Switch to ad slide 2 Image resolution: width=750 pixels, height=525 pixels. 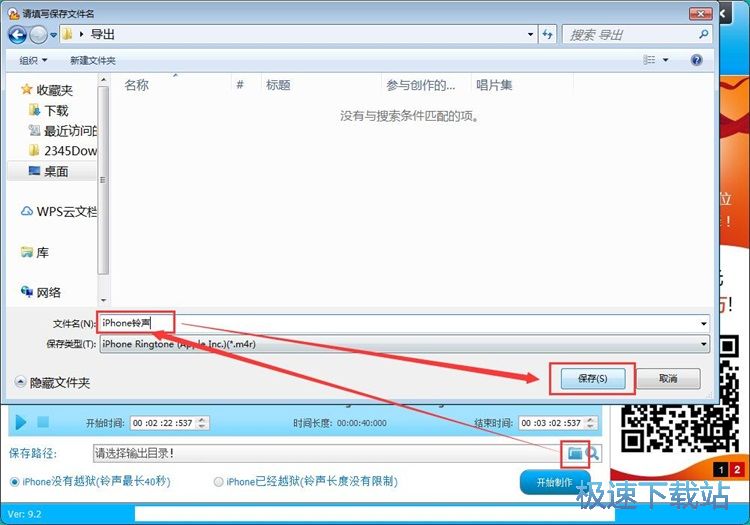point(737,470)
